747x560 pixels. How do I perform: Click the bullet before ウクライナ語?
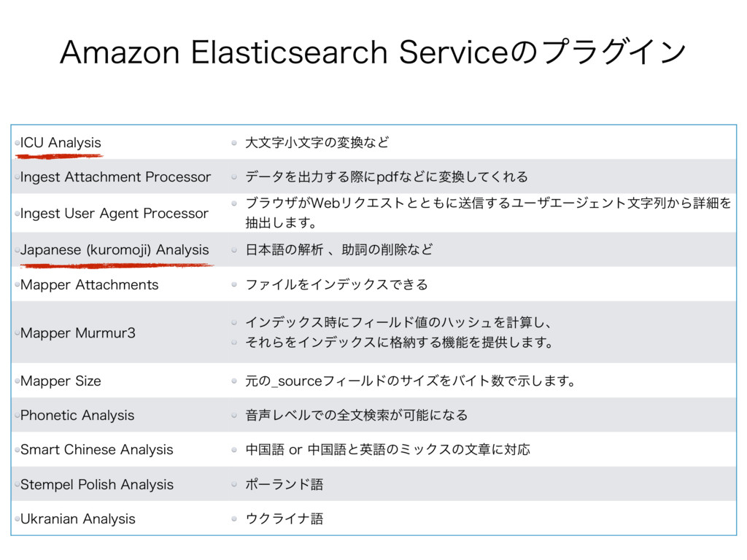pyautogui.click(x=234, y=518)
